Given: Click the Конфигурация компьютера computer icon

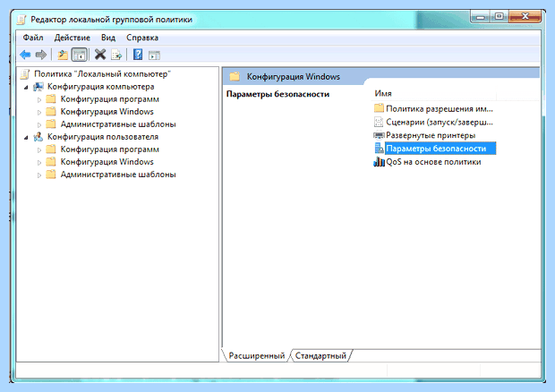Looking at the screenshot, I should [38, 87].
